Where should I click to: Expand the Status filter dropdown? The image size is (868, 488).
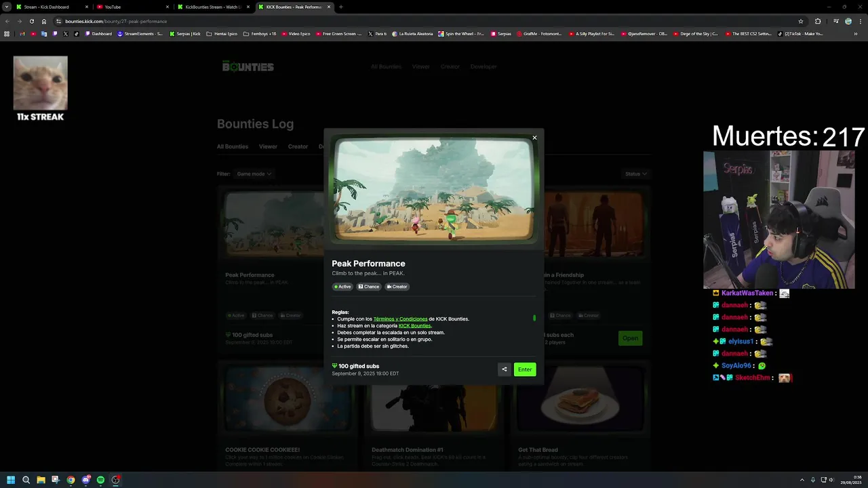click(636, 174)
